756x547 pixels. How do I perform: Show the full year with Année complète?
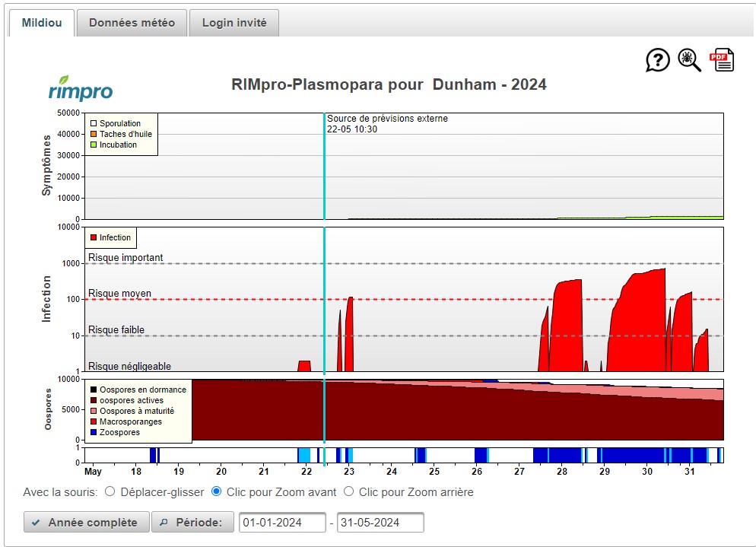pyautogui.click(x=85, y=523)
